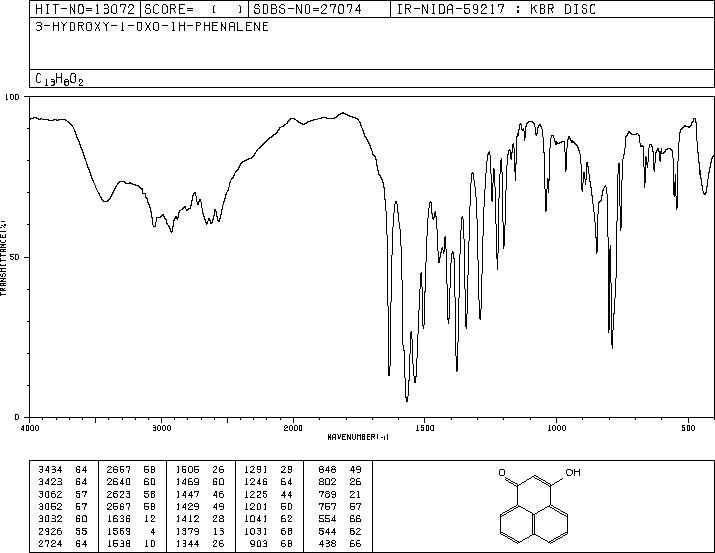Click the 4000 tick label on x-axis
This screenshot has height=553, width=715.
click(30, 428)
